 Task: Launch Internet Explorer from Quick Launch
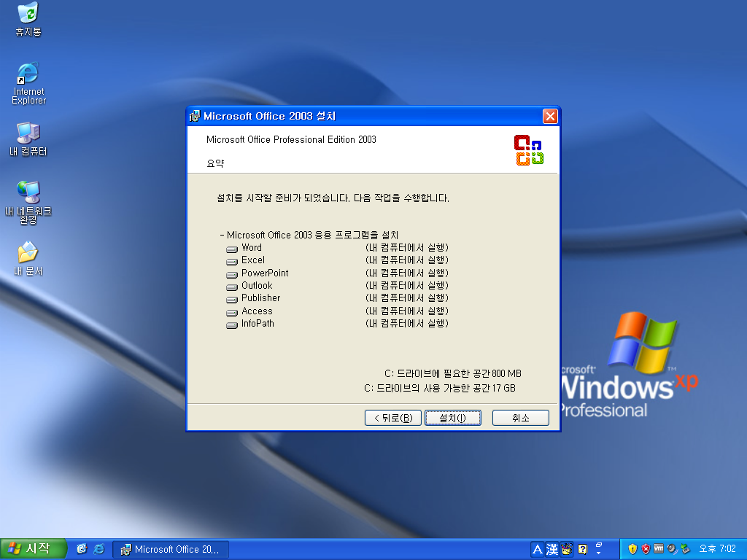(99, 549)
